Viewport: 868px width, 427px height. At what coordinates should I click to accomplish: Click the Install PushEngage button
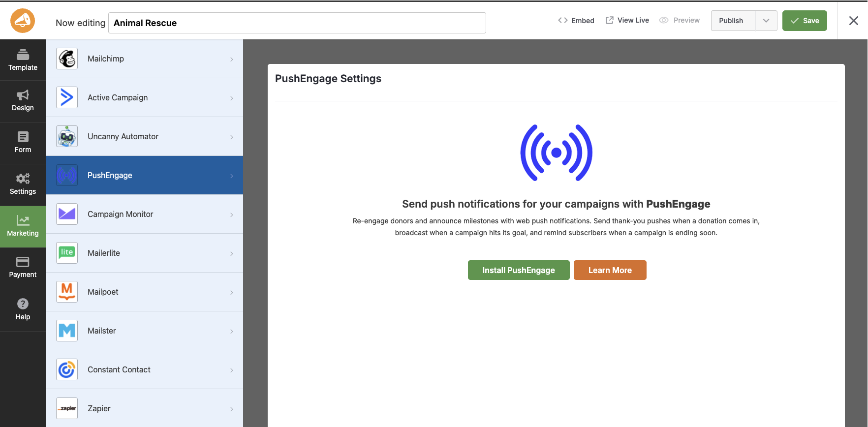[519, 270]
